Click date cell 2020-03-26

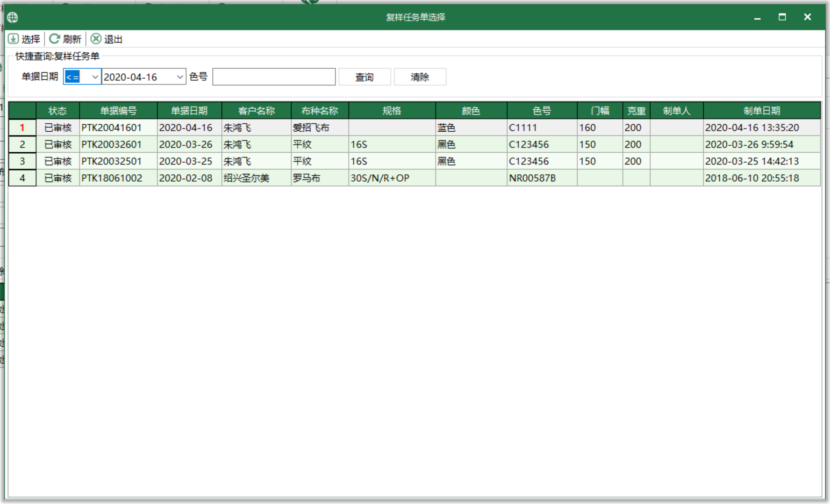(189, 144)
